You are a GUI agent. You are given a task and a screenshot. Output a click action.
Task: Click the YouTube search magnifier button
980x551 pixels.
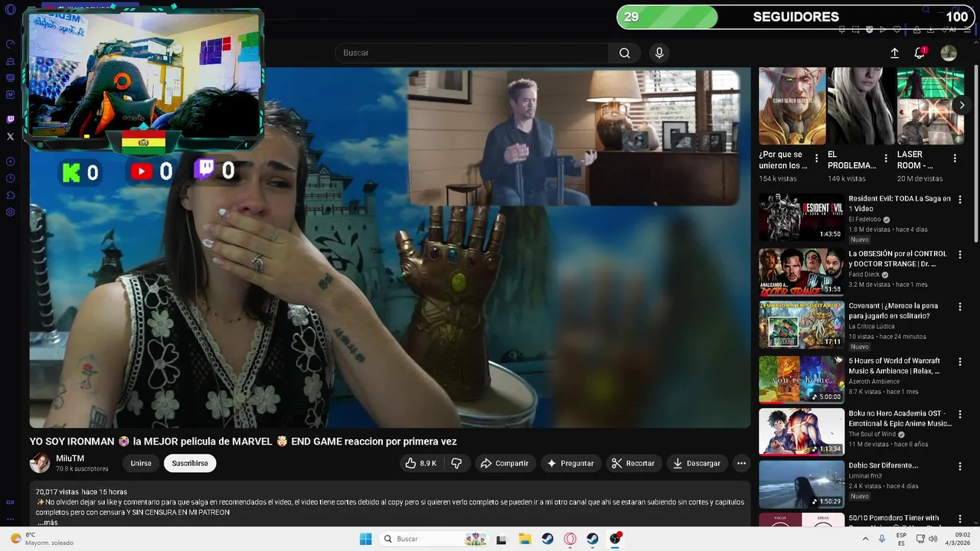click(x=625, y=53)
